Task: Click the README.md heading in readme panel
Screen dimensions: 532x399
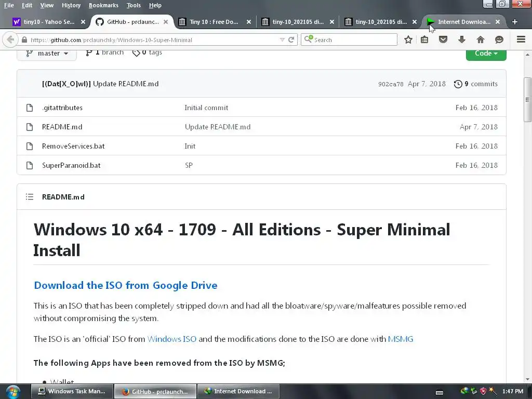Action: tap(63, 197)
